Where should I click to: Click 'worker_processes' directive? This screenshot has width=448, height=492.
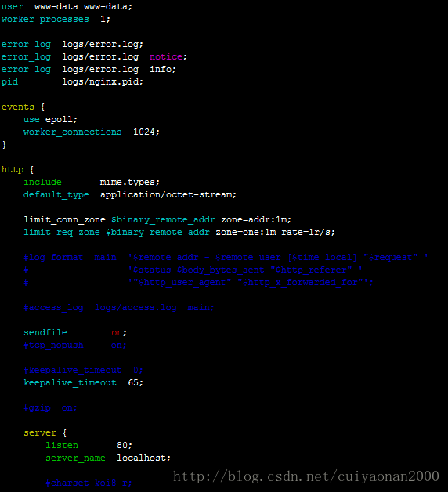(x=45, y=19)
